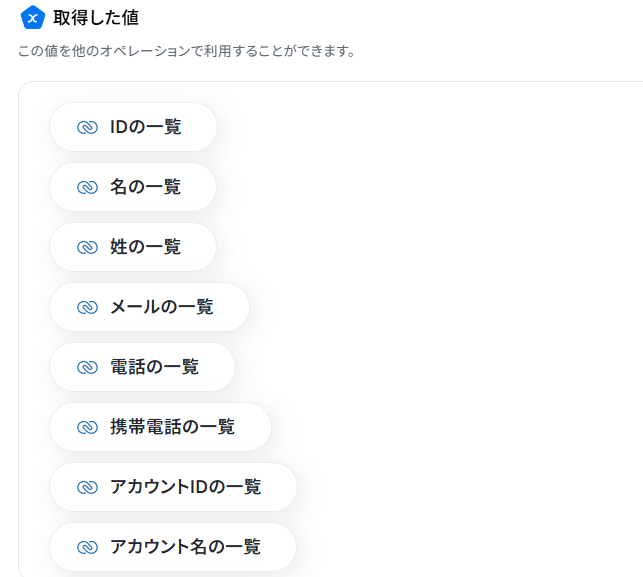Pick the メールの一覧 value chip

point(161,307)
